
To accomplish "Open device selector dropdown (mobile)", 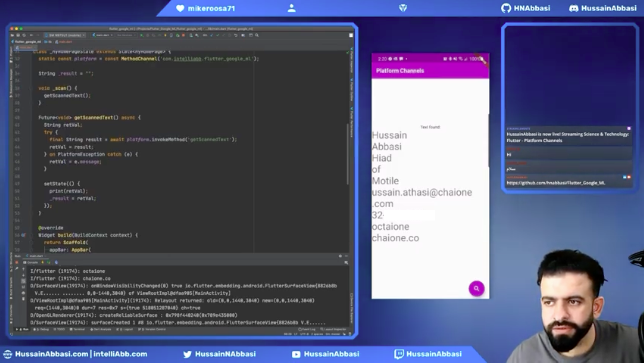I will click(65, 35).
